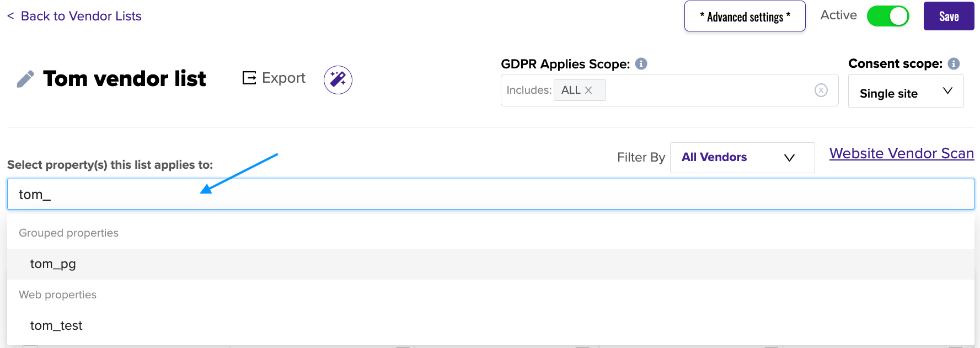Follow the Website Vendor Scan link
This screenshot has width=980, height=348.
point(902,153)
